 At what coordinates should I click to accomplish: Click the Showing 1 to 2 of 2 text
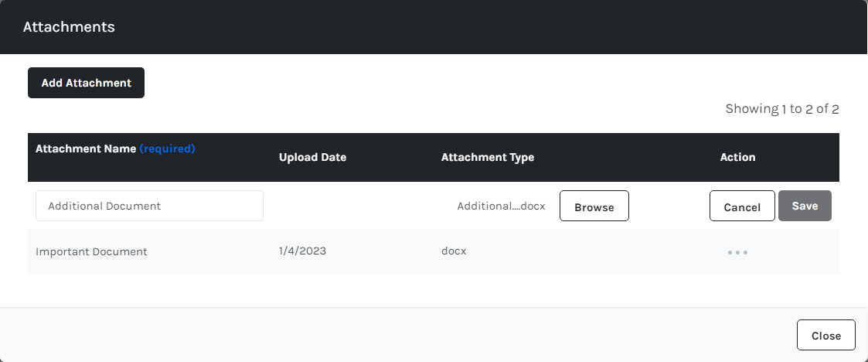point(781,109)
